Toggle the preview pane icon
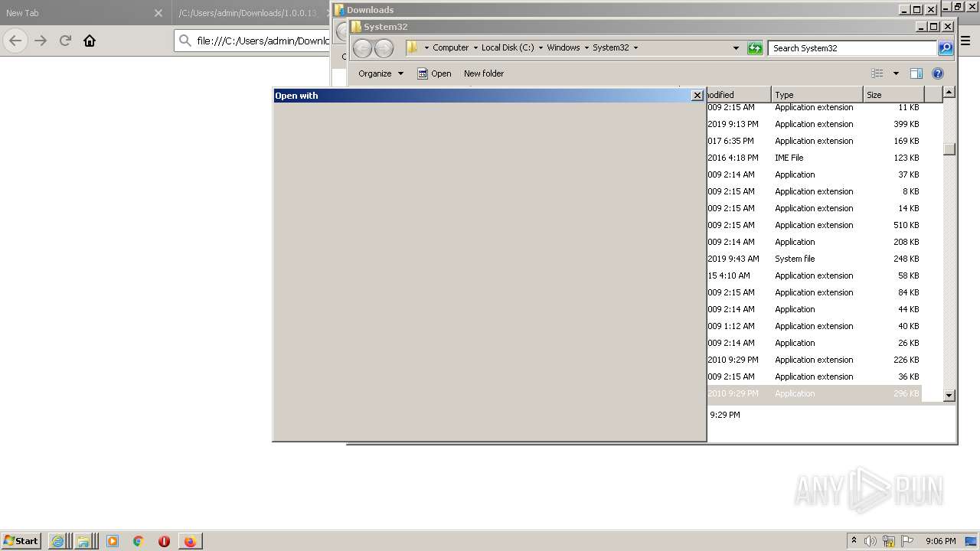 tap(916, 73)
